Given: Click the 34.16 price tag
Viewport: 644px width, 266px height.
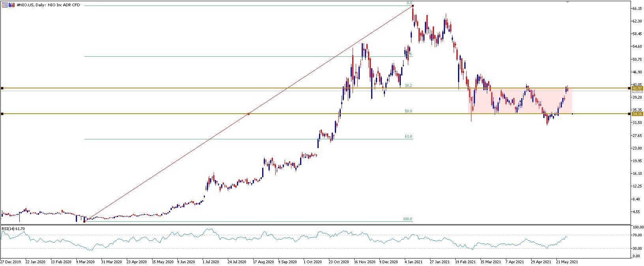Looking at the screenshot, I should point(637,114).
